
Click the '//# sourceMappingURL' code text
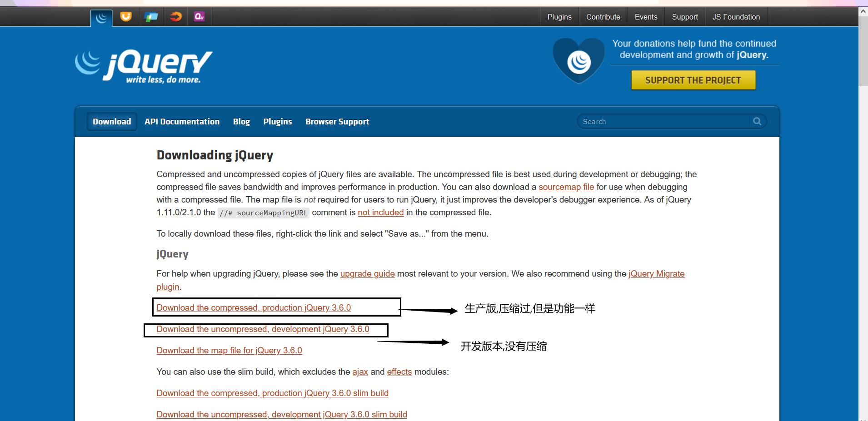264,213
